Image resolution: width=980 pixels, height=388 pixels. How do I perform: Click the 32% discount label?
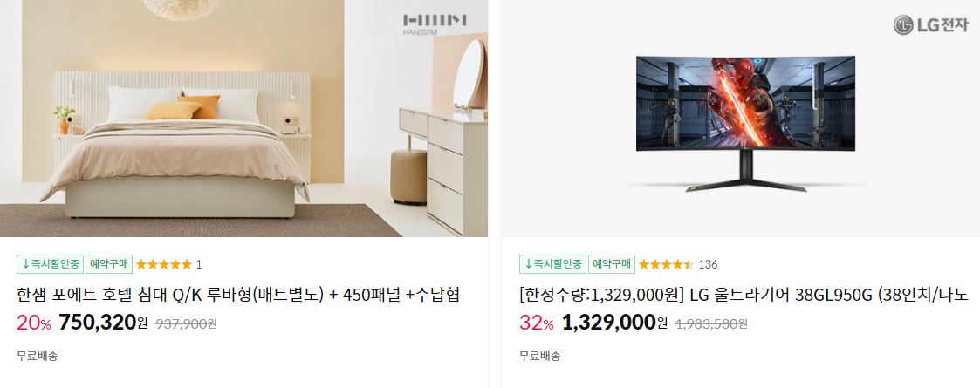[537, 323]
